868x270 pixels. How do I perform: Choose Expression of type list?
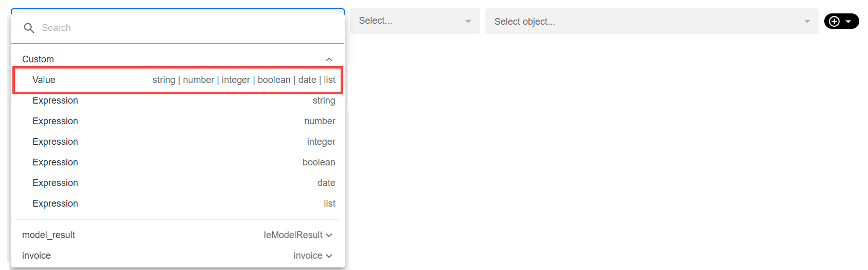click(178, 204)
